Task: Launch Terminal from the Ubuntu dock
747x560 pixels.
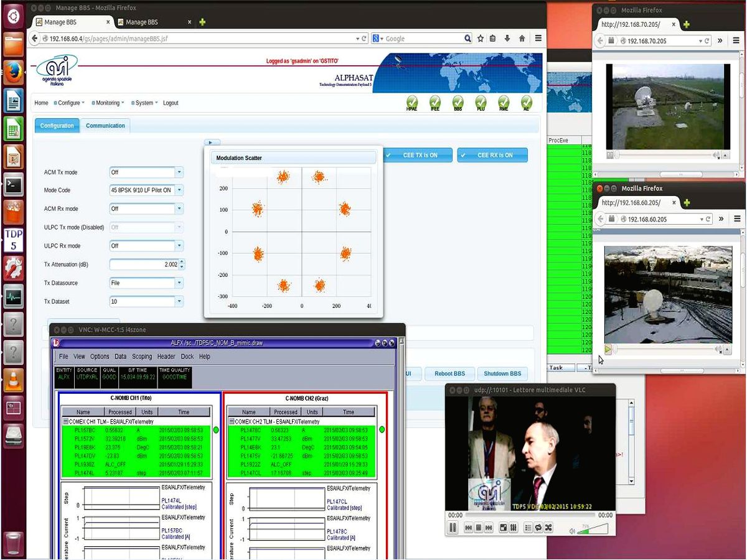Action: click(13, 184)
